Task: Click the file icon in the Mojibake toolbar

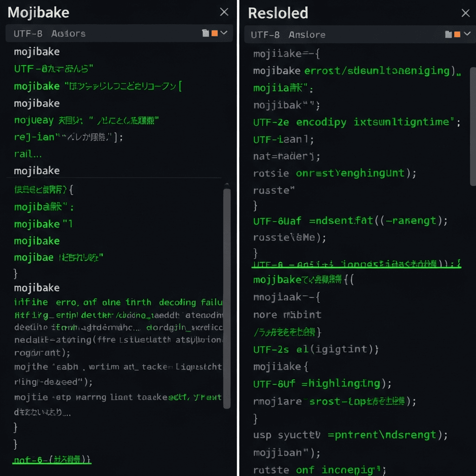Action: tap(205, 33)
